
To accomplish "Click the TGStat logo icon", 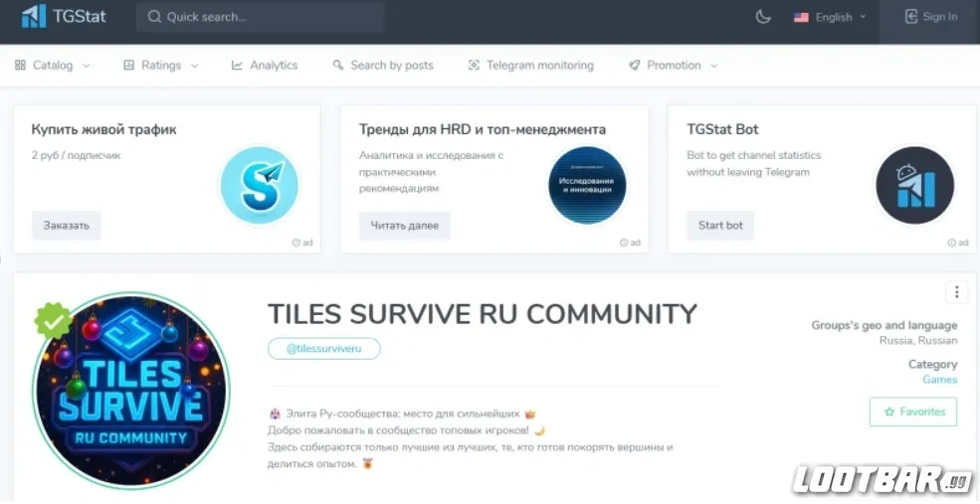I will coord(34,16).
